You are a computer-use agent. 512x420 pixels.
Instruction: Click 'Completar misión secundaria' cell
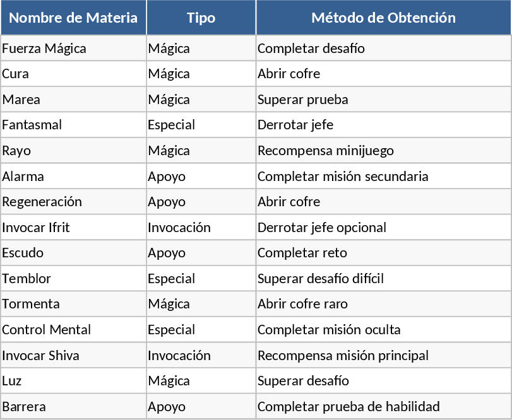(343, 177)
